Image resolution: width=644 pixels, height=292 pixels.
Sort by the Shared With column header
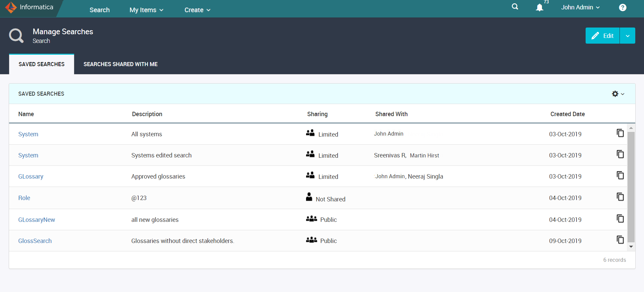tap(391, 114)
